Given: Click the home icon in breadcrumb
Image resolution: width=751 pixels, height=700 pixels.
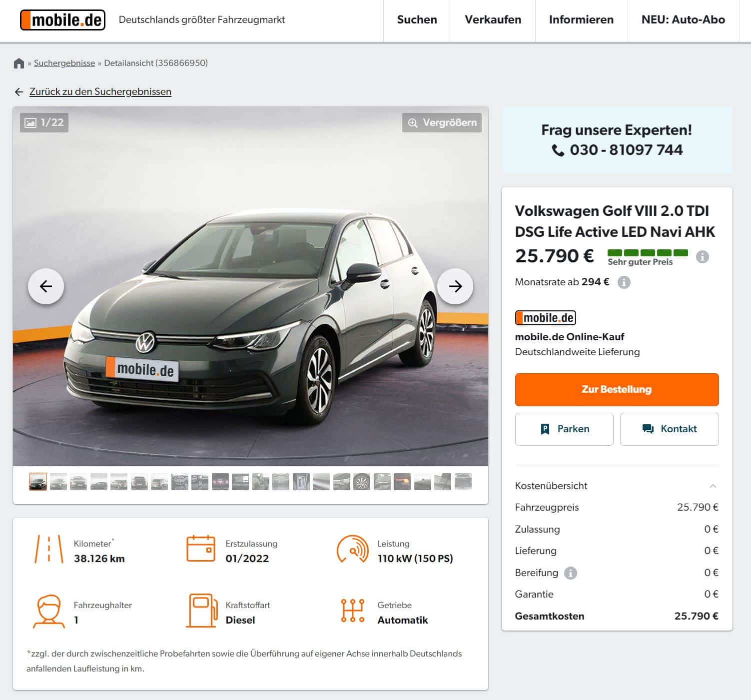Looking at the screenshot, I should 19,63.
